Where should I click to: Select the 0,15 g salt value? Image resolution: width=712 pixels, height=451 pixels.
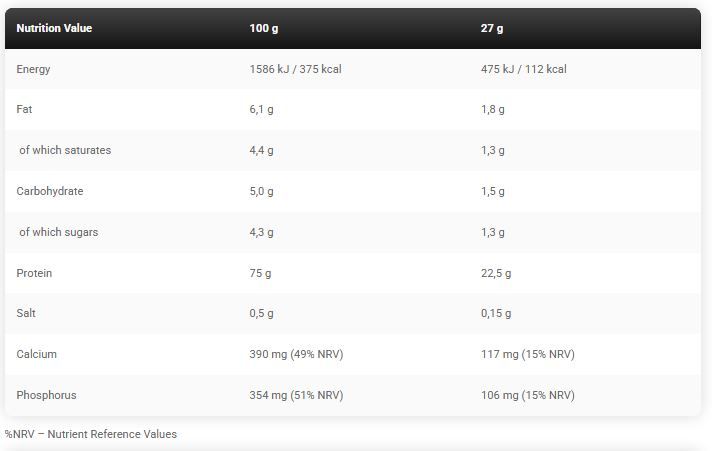pyautogui.click(x=496, y=314)
